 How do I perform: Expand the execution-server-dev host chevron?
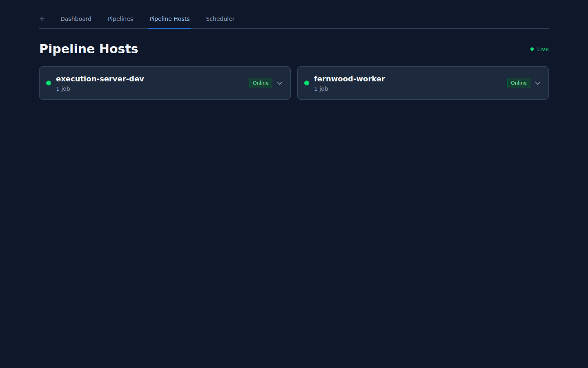(x=280, y=83)
